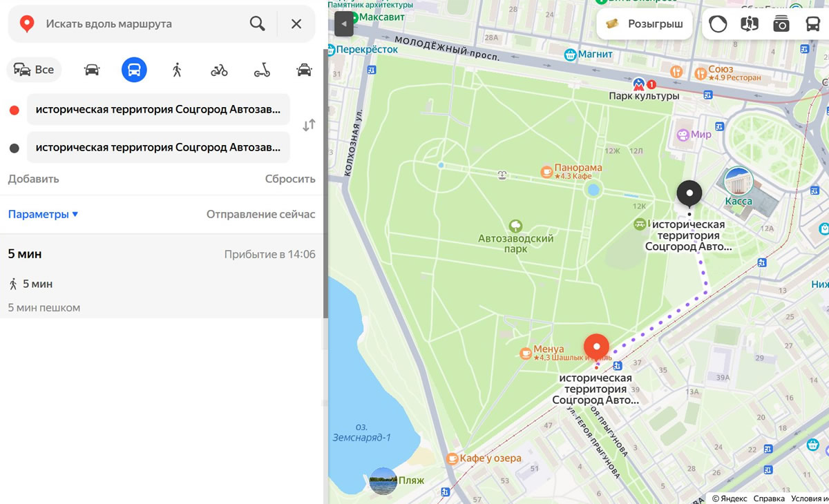Toggle the moving transport bus layer icon
This screenshot has height=504, width=829.
pyautogui.click(x=812, y=24)
